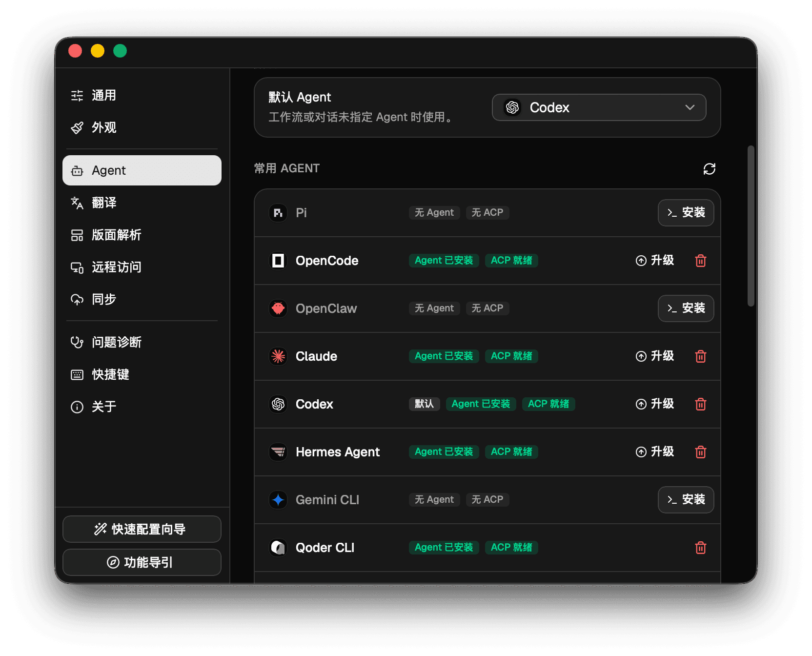812x656 pixels.
Task: Delete the Codex agent with trash icon
Action: coord(701,404)
